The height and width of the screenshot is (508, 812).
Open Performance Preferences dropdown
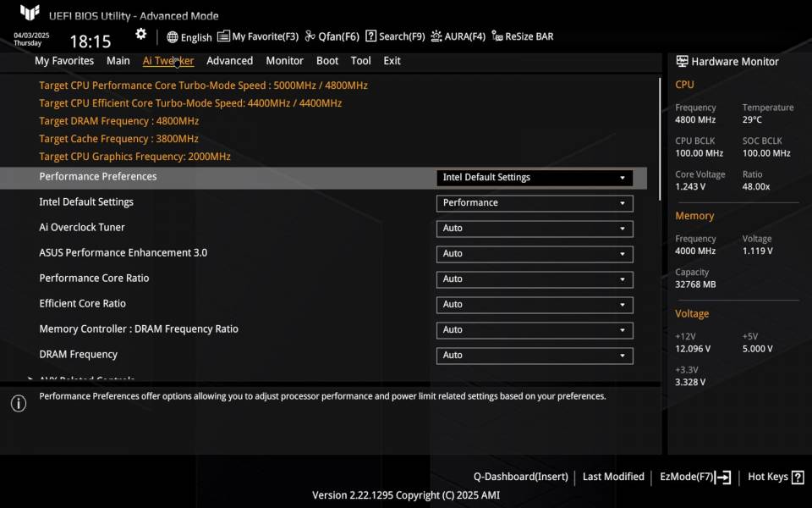point(535,177)
